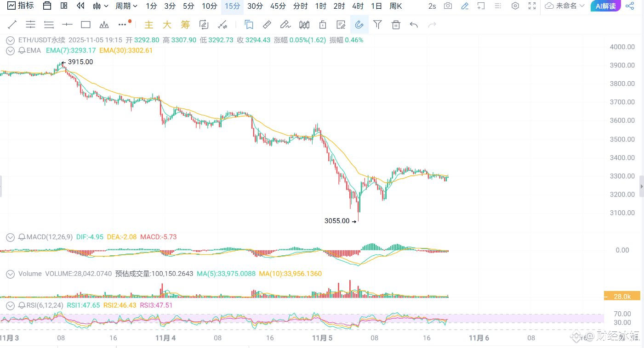The width and height of the screenshot is (644, 348).
Task: Switch to the 45分 timeframe
Action: [x=278, y=6]
